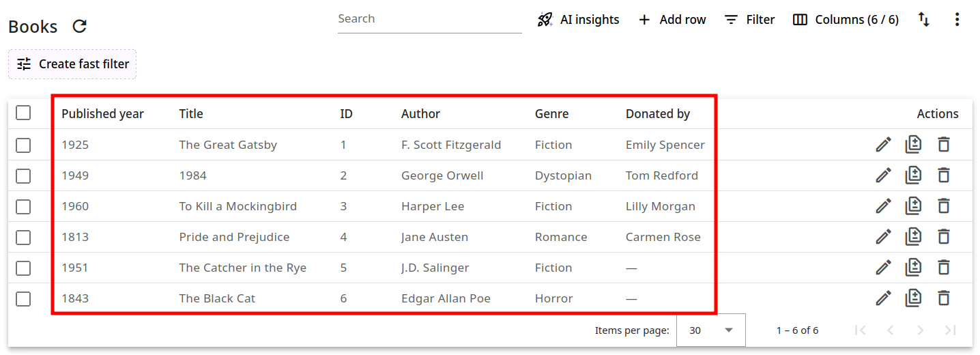Sort by the Author column header
Image resolution: width=980 pixels, height=355 pixels.
[x=420, y=114]
